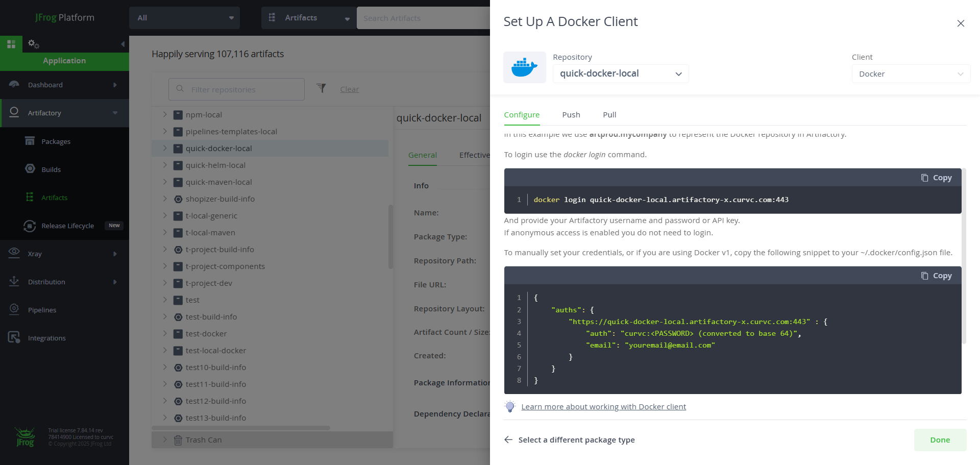Click Select a different package type
Viewport: 980px width, 465px height.
577,440
